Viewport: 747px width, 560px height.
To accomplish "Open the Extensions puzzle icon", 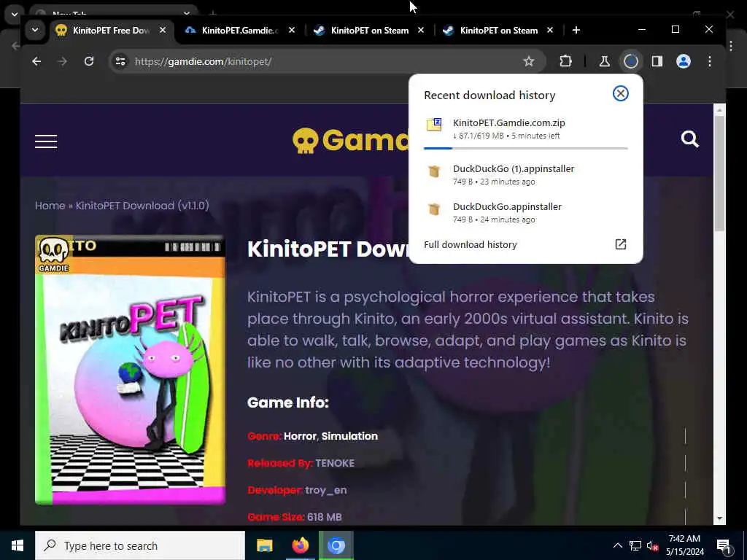I will (x=565, y=61).
